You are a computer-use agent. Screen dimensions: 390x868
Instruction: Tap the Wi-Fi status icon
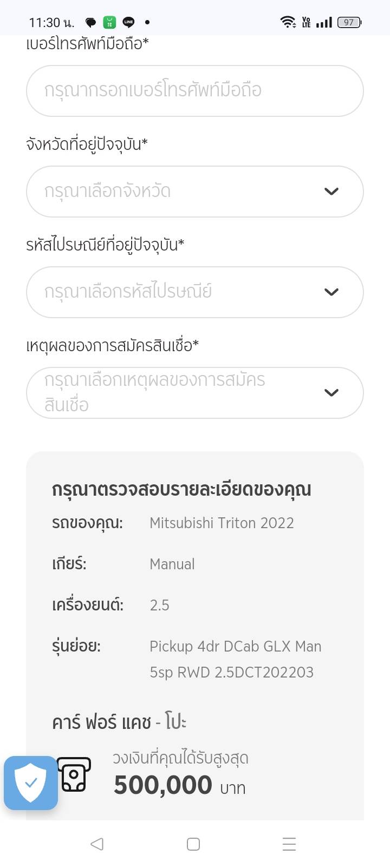[288, 22]
